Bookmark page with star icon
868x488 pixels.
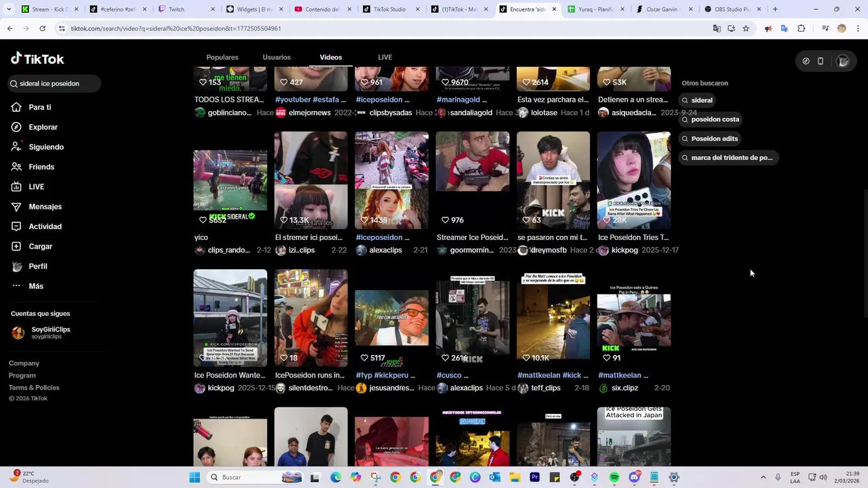pyautogui.click(x=746, y=28)
